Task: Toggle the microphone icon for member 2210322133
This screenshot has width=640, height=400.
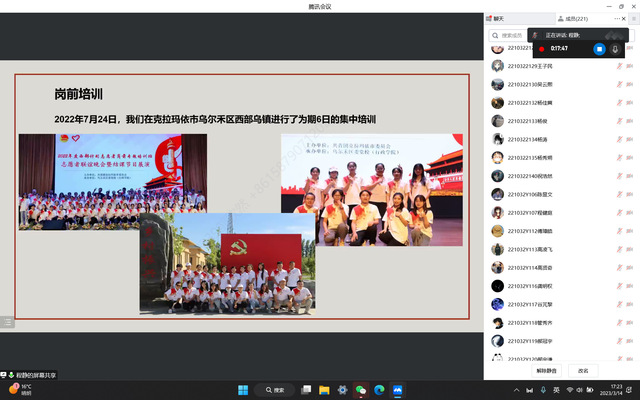Action: tap(619, 121)
